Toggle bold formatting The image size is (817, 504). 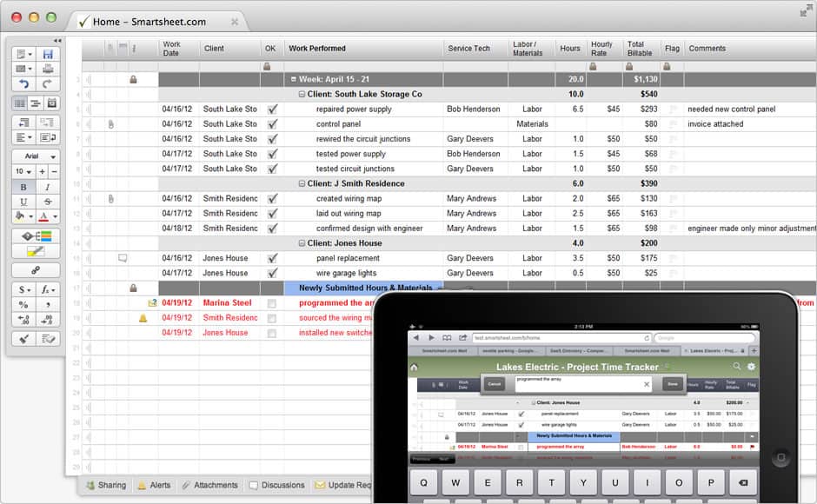click(x=23, y=187)
